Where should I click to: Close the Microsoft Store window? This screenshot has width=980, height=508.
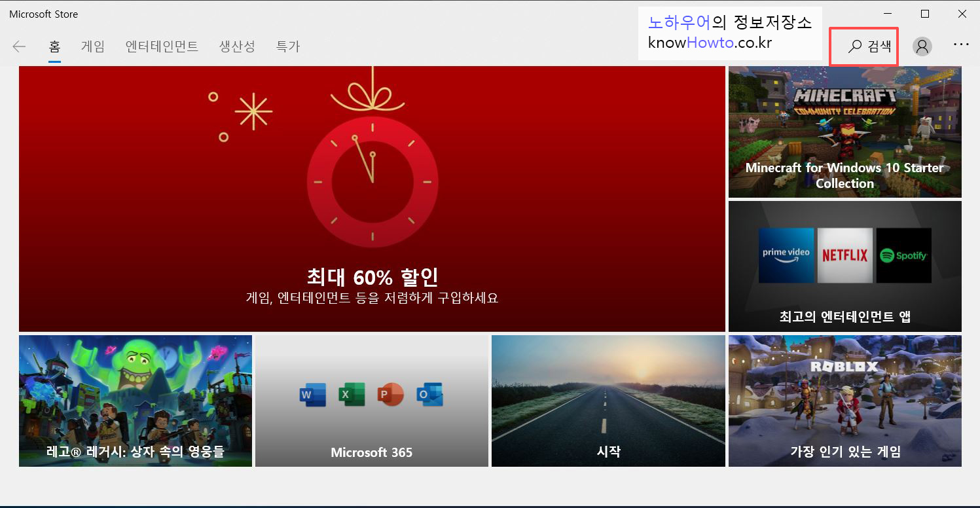962,14
